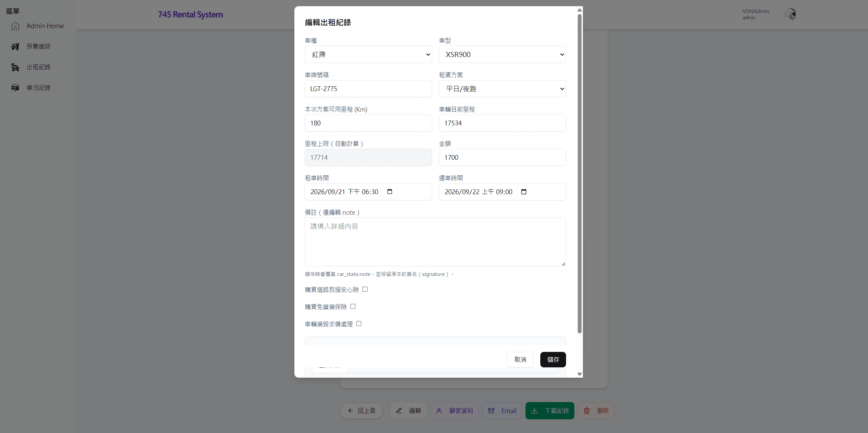
Task: Open calendar picker for 租車時間
Action: click(390, 192)
